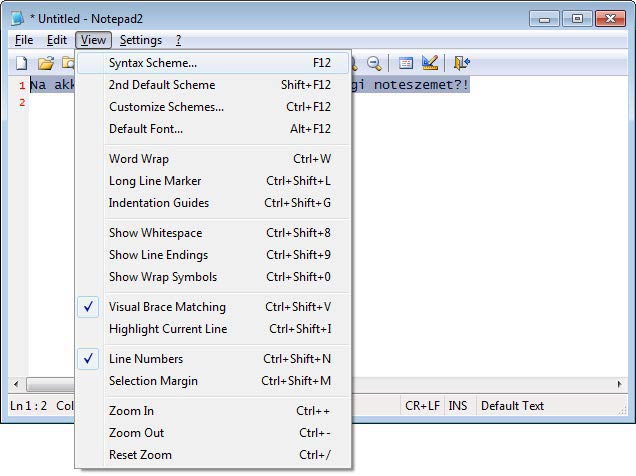Click line number 2 in margin
636x476 pixels.
click(x=22, y=102)
